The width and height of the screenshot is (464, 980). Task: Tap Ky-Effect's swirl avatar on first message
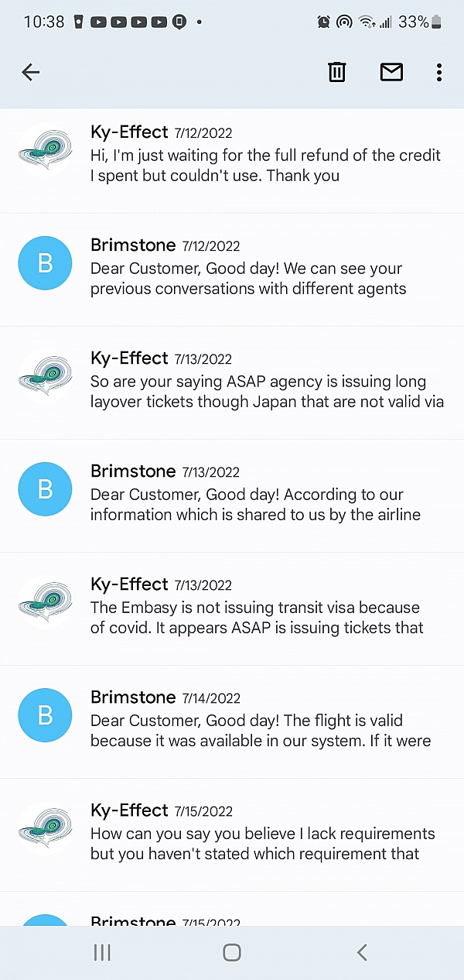(x=44, y=149)
